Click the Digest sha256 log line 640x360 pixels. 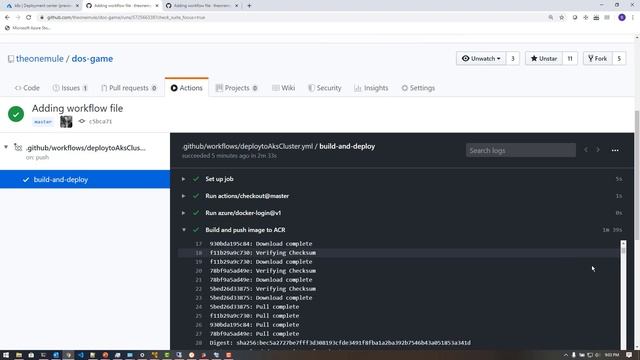coord(340,343)
